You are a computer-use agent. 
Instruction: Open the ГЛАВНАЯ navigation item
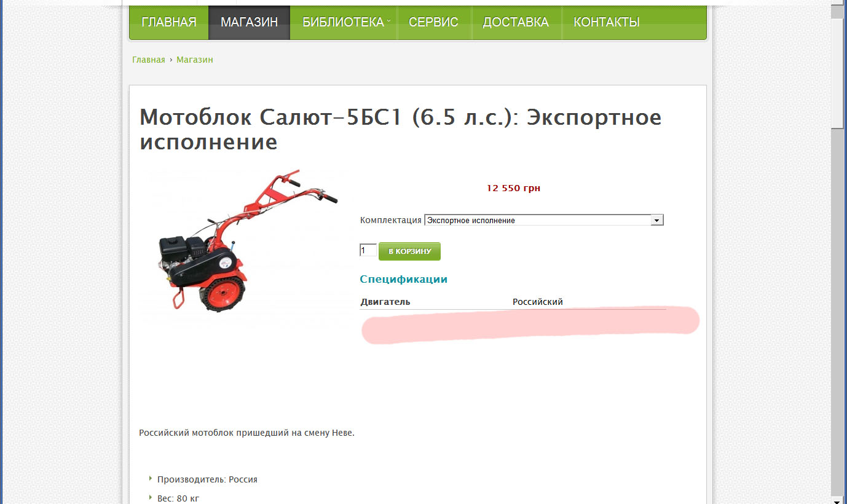(x=169, y=22)
